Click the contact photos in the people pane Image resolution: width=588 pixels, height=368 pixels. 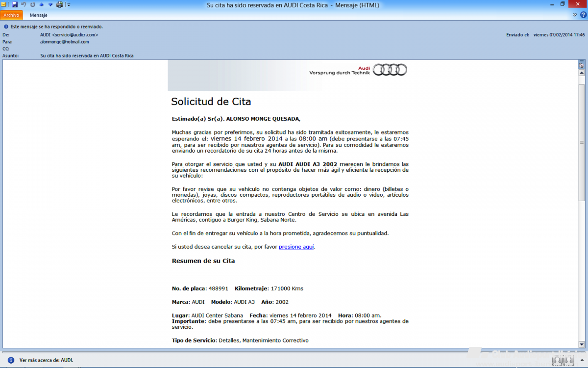coord(563,360)
